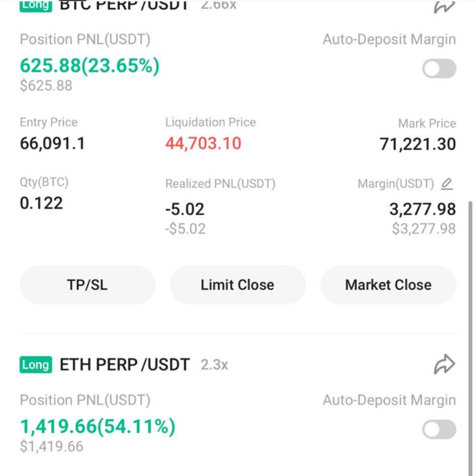
Task: Hit Market Close on BTC position
Action: [388, 285]
